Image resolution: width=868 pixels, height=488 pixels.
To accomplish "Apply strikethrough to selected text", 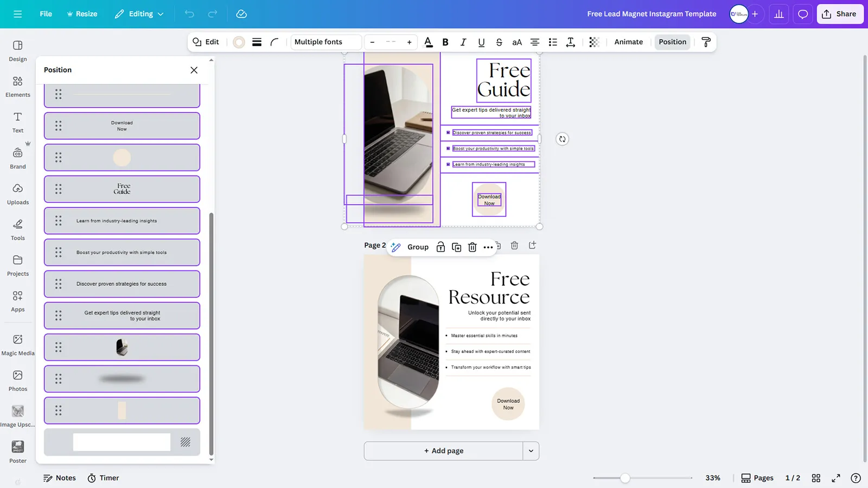I will pos(499,42).
